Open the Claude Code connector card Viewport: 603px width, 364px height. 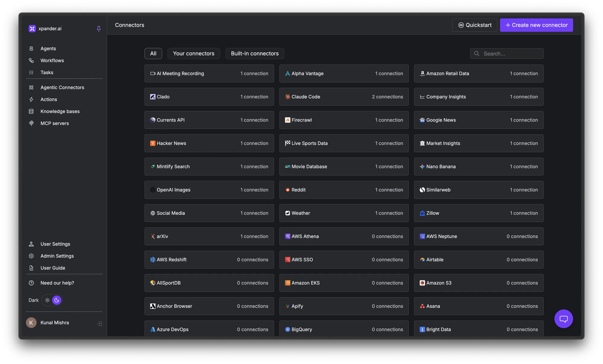344,97
